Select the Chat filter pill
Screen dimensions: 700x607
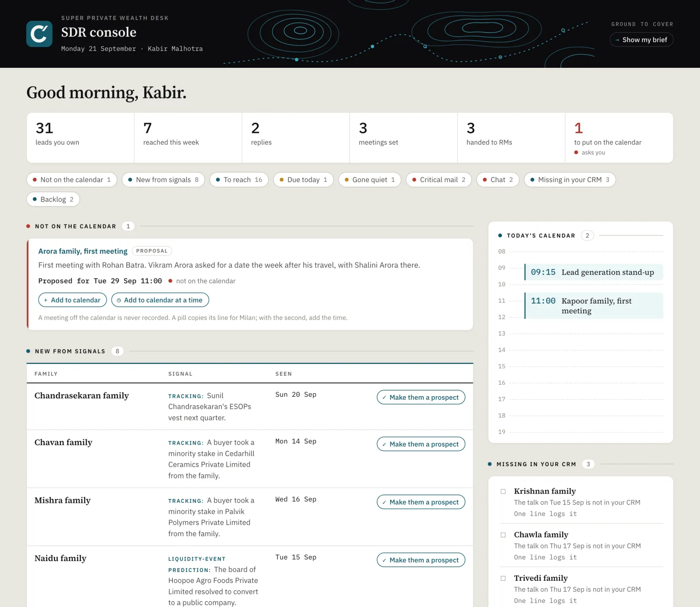(498, 180)
